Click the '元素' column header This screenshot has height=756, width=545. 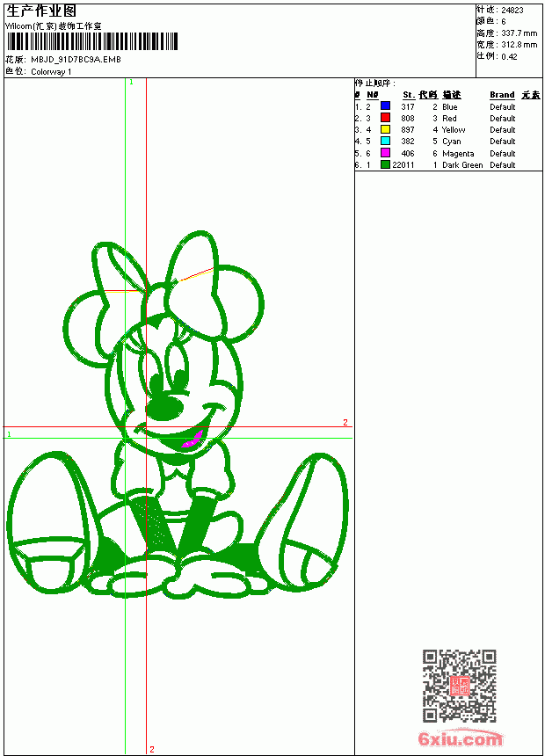click(x=531, y=95)
